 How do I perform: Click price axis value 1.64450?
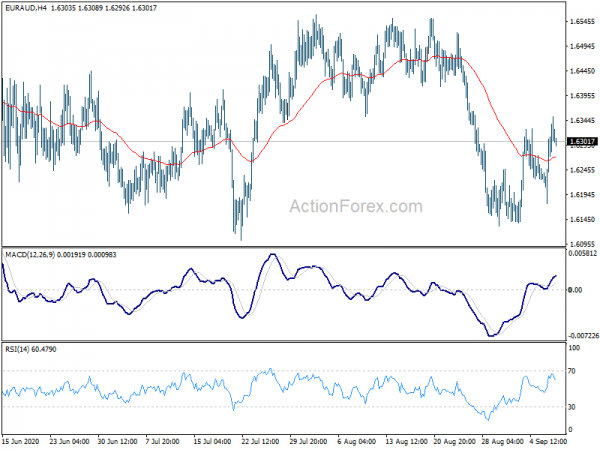(x=583, y=71)
